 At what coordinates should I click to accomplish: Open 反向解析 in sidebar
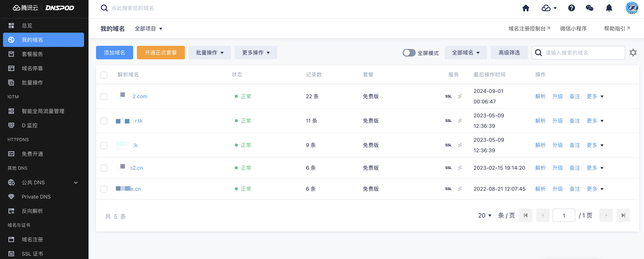click(x=44, y=211)
